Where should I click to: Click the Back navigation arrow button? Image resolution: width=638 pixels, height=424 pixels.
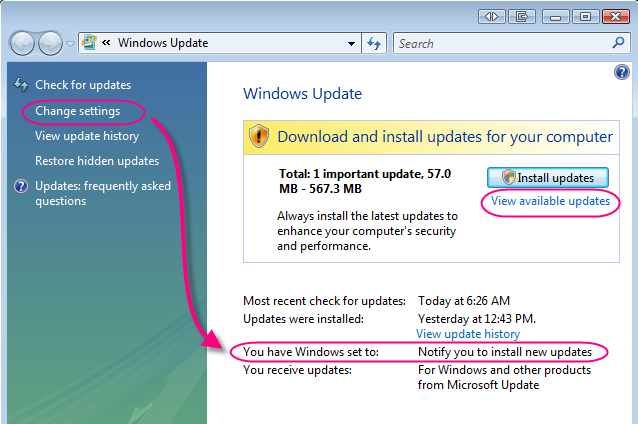coord(24,43)
